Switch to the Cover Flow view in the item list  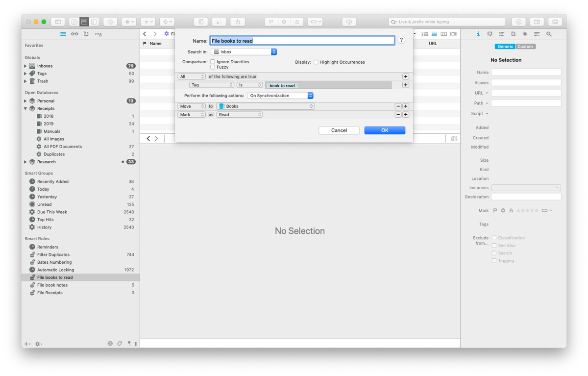click(x=453, y=34)
